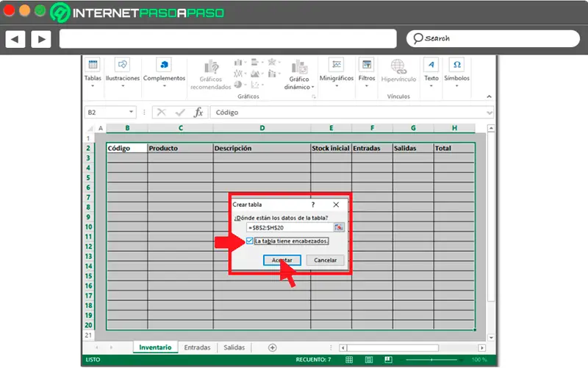Select row 10 header

click(88, 227)
